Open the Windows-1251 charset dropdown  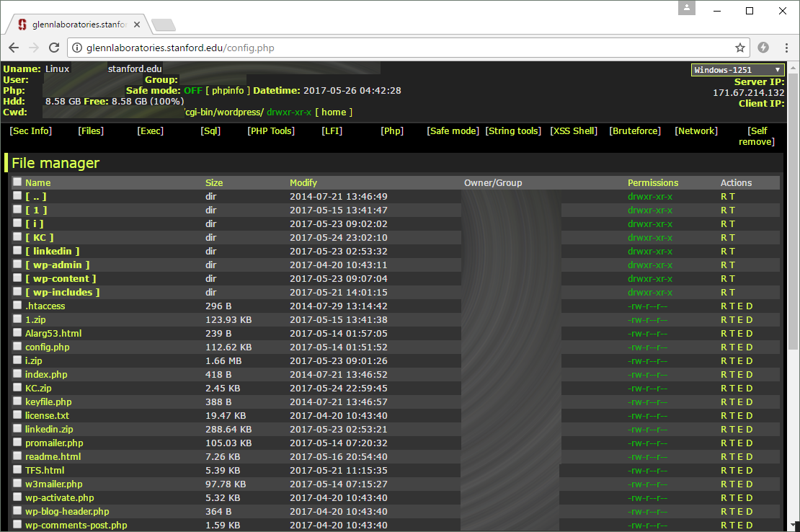(738, 70)
